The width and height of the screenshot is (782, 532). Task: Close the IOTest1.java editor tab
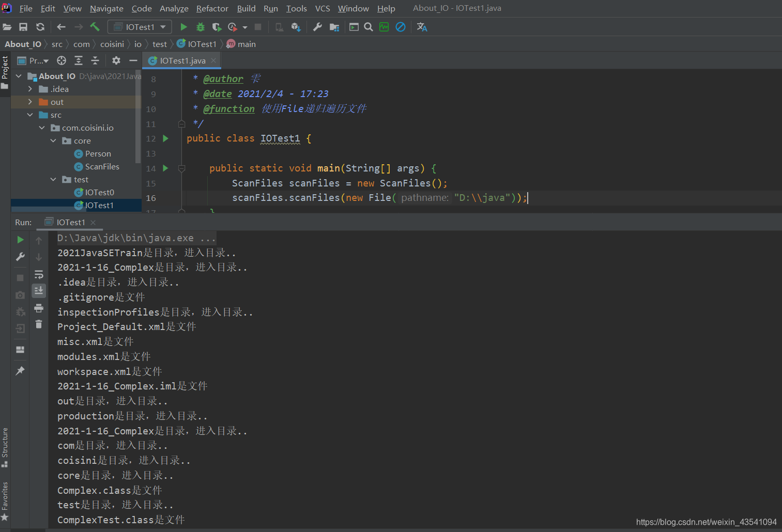click(213, 60)
